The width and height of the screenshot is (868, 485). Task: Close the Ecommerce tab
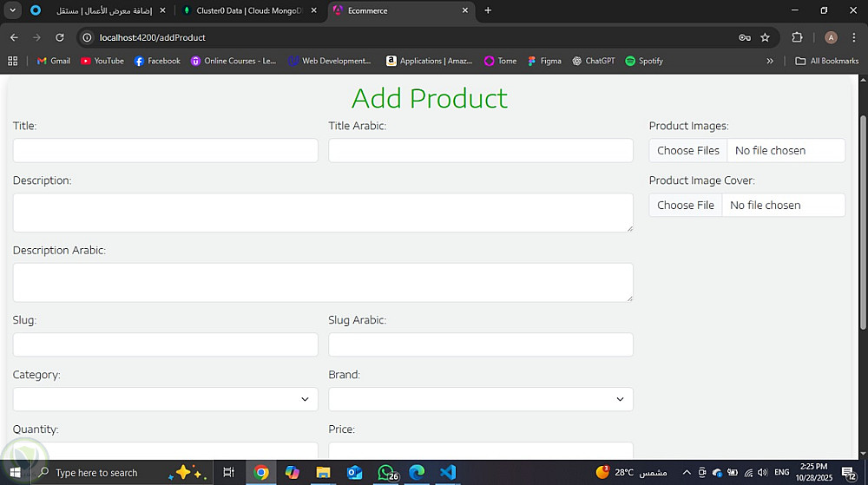click(465, 10)
